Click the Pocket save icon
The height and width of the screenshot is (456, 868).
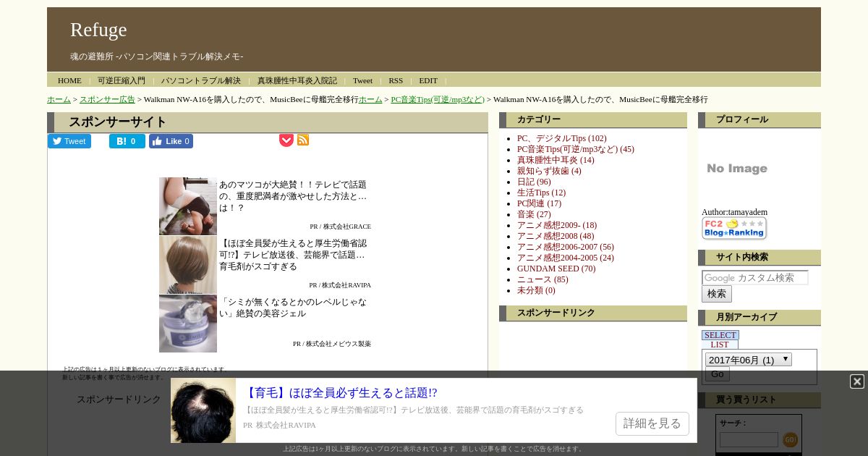point(286,140)
